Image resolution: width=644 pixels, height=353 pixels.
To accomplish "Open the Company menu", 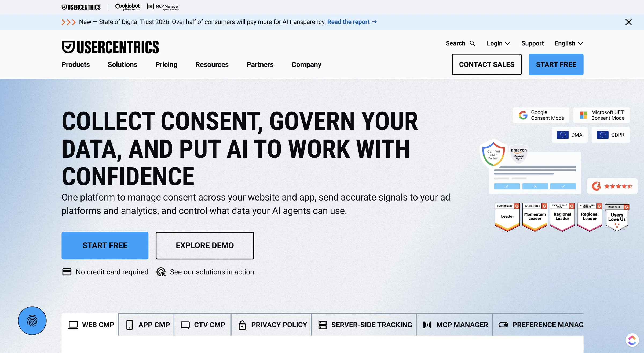I will pos(306,65).
